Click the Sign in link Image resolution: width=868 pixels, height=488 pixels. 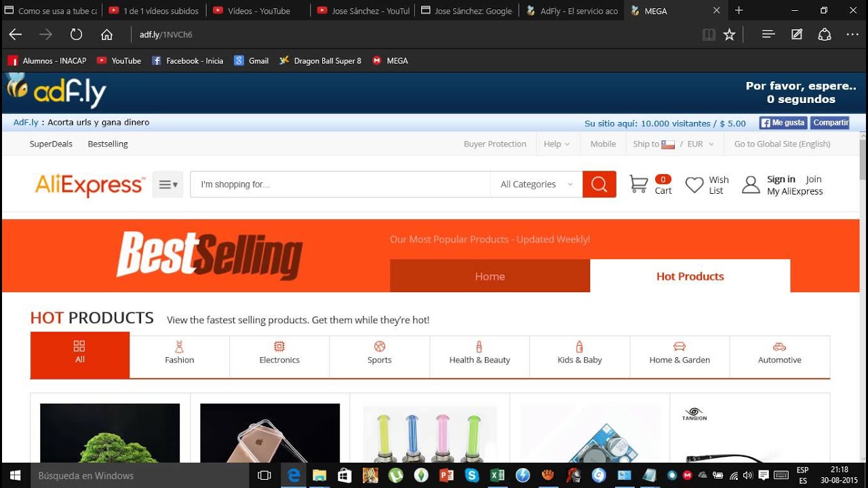coord(781,179)
